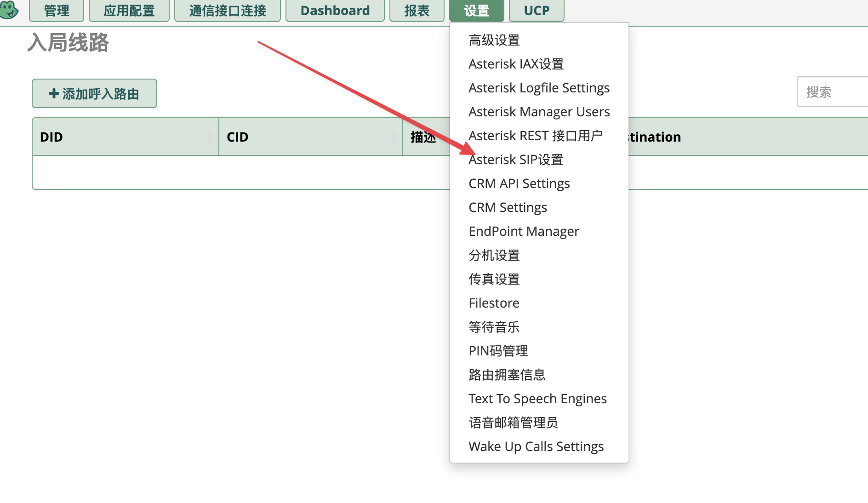
Task: Collapse the 设置 menu
Action: coord(477,11)
